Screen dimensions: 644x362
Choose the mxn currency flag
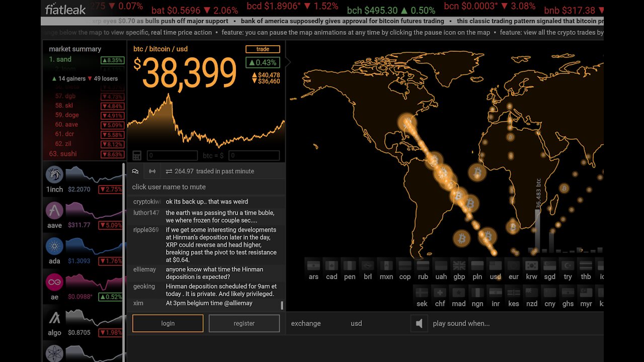[x=386, y=265]
